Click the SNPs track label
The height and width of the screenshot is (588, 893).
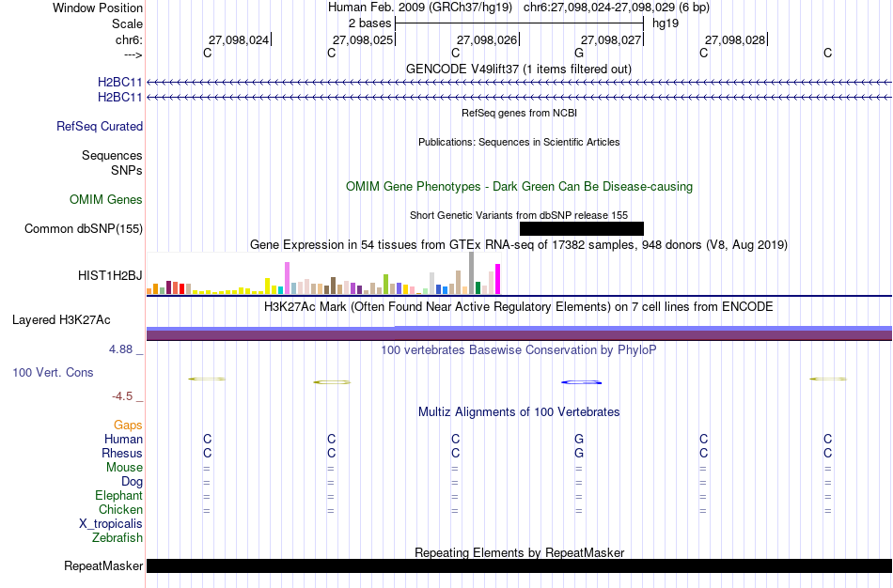[x=127, y=170]
